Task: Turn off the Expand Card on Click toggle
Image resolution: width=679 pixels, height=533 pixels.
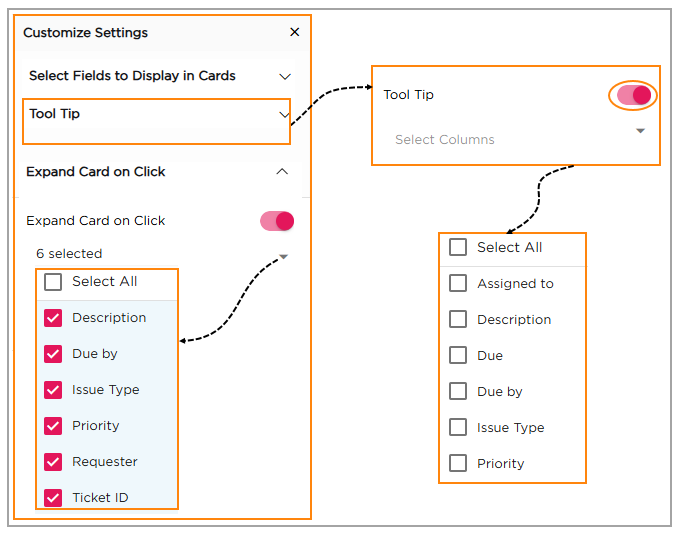Action: 277,221
